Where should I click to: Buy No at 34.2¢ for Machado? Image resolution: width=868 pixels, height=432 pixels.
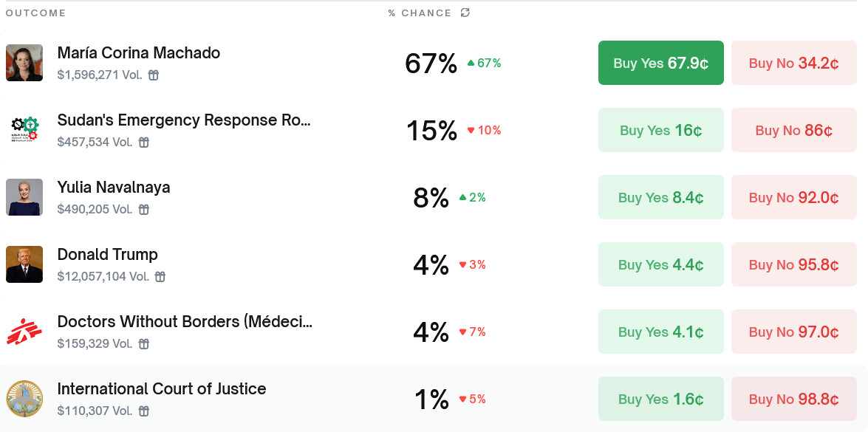[x=793, y=63]
